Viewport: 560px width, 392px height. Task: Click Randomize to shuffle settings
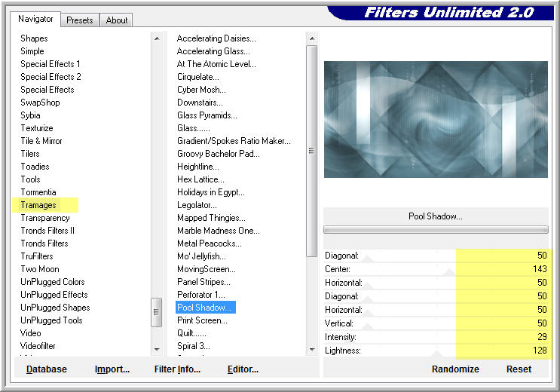click(455, 369)
